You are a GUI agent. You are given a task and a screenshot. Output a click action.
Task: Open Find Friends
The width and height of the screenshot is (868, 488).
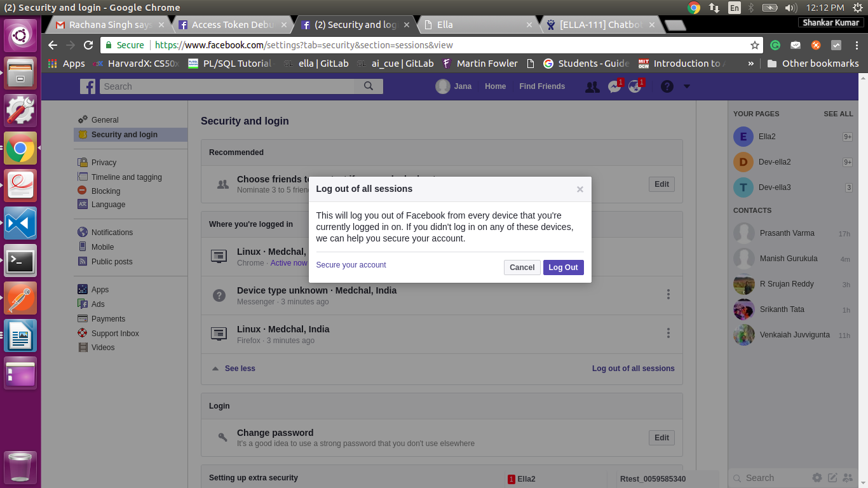click(x=542, y=86)
